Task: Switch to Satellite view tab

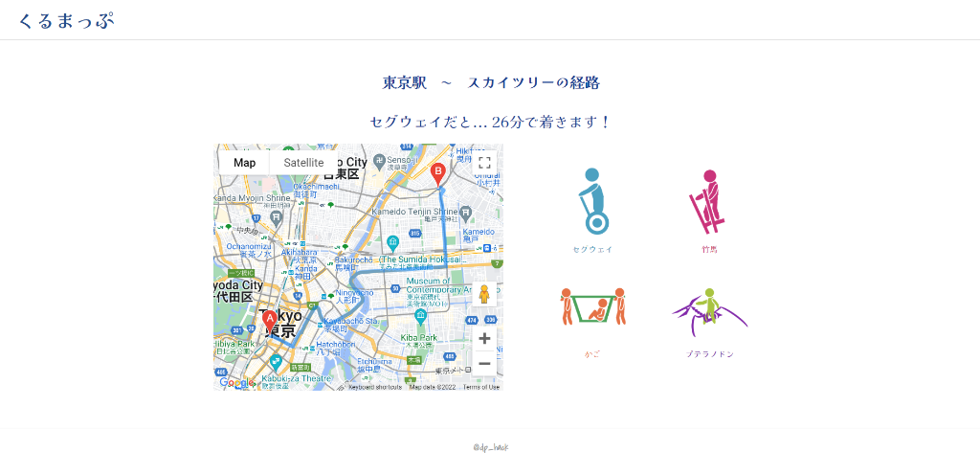Action: (x=303, y=163)
